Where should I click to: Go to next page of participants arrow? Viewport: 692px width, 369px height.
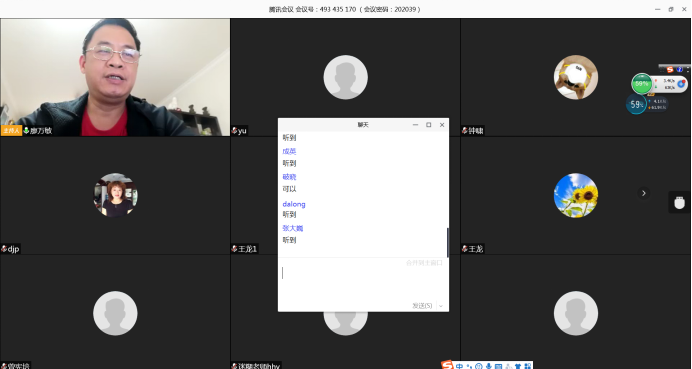pos(643,193)
